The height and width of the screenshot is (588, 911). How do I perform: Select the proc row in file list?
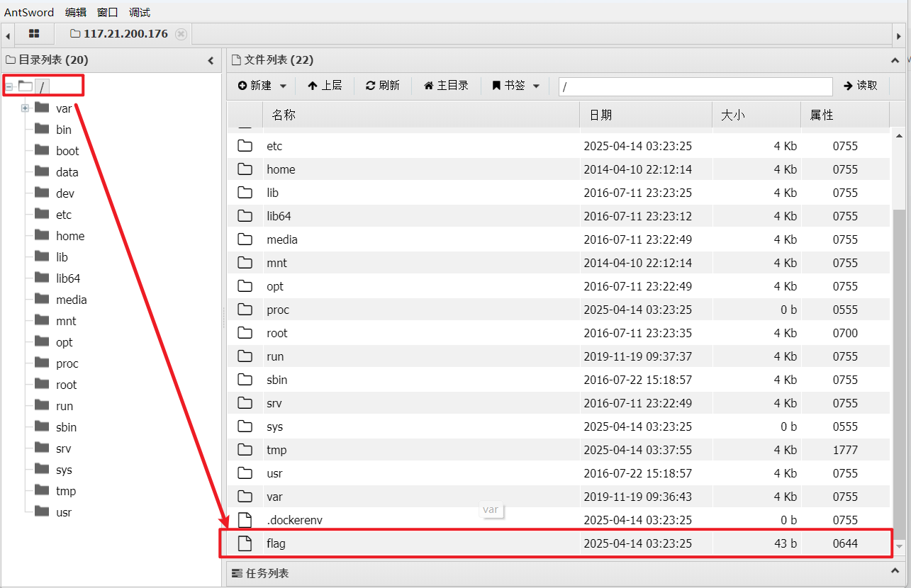tap(559, 310)
